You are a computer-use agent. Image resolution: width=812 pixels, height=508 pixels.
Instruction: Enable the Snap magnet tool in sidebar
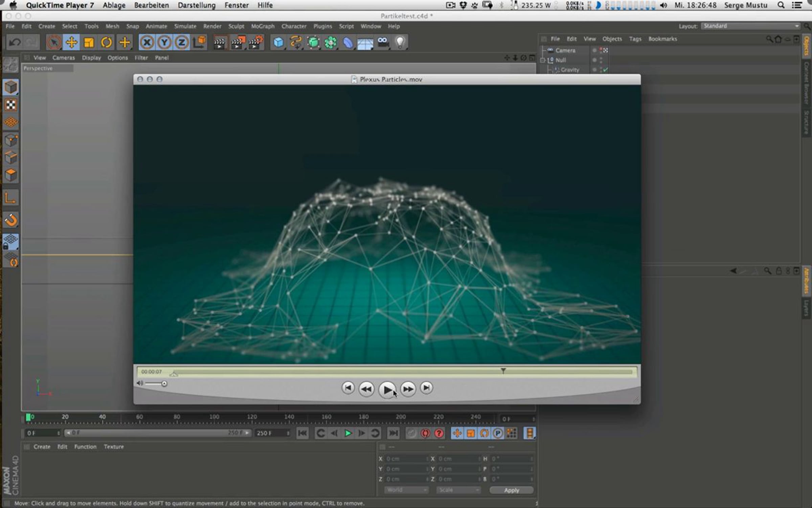pyautogui.click(x=11, y=220)
